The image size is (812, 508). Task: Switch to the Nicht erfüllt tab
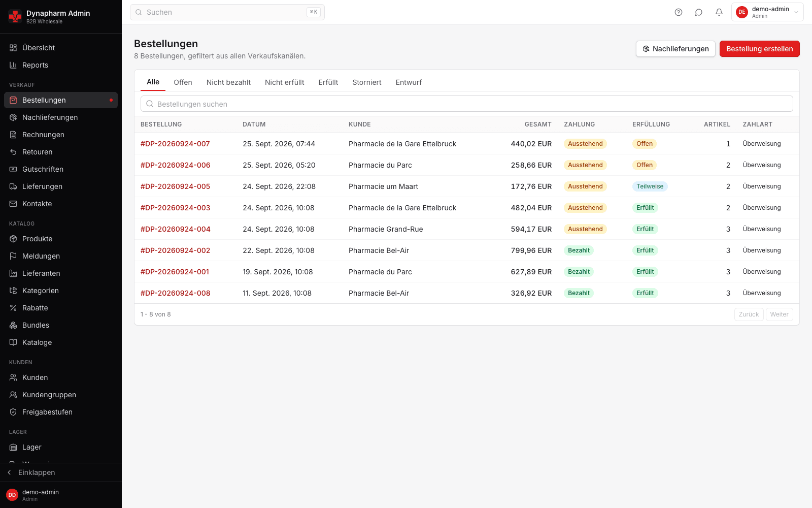pos(285,82)
